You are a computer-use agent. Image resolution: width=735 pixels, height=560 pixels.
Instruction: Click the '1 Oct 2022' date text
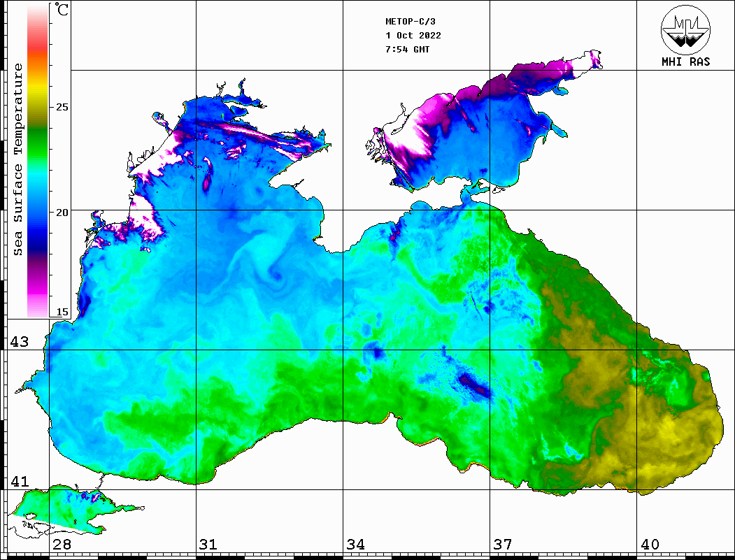click(413, 36)
